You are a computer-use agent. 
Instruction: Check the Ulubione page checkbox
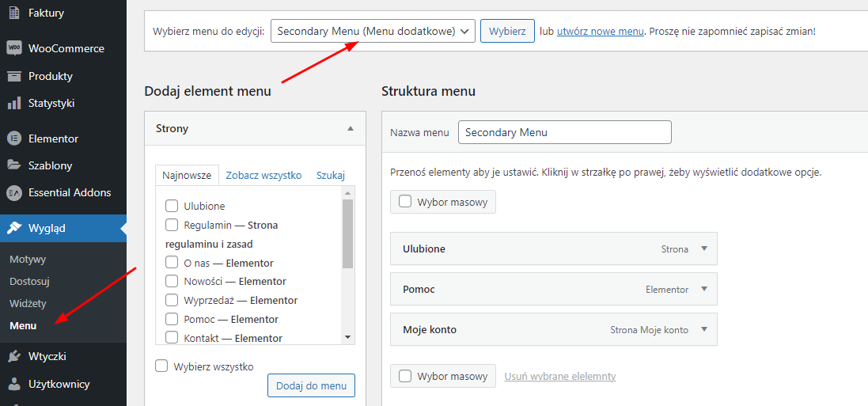172,206
